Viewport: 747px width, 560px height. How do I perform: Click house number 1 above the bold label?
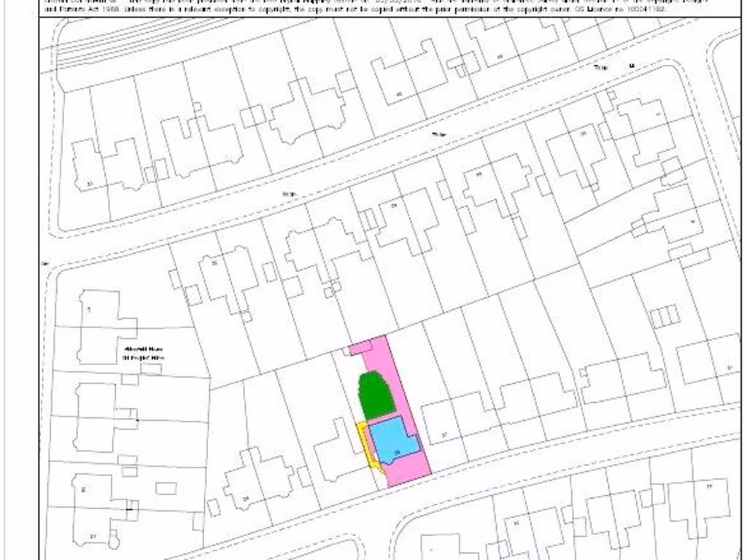coord(89,309)
